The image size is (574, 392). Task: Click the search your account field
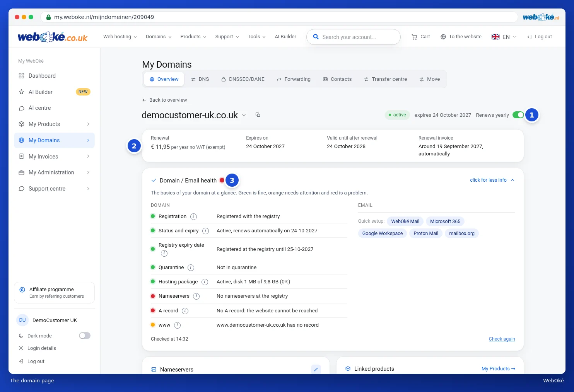pyautogui.click(x=354, y=37)
